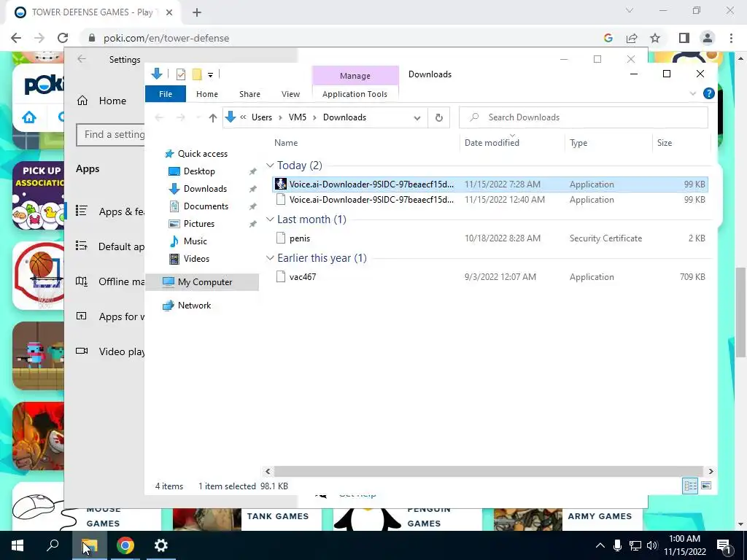Reload the poki.com page
The width and height of the screenshot is (747, 560).
click(x=63, y=38)
